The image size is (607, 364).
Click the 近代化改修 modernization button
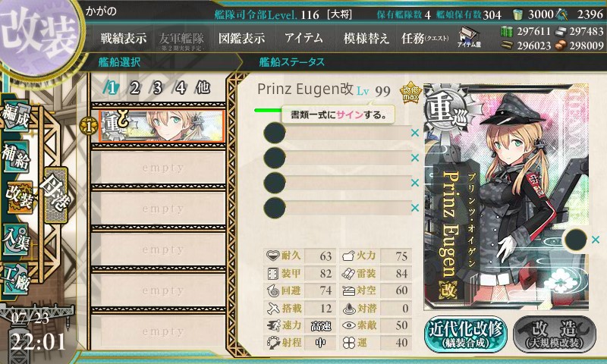coord(466,334)
